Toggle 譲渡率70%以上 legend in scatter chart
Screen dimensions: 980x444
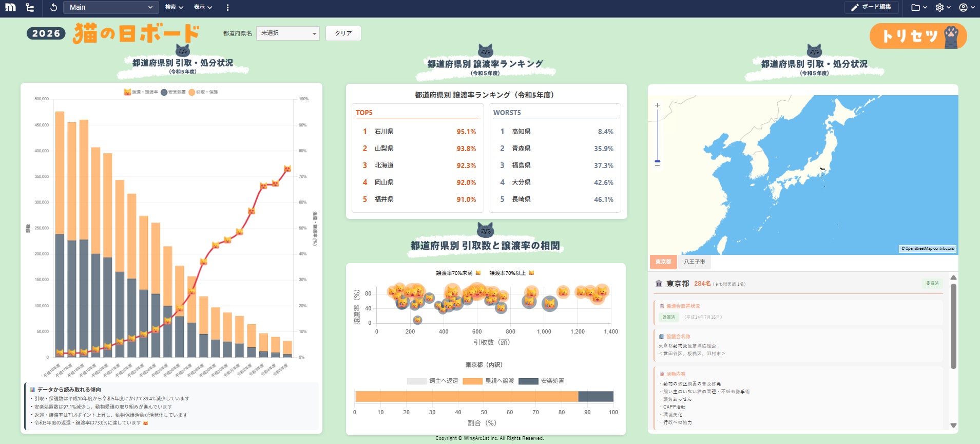512,273
